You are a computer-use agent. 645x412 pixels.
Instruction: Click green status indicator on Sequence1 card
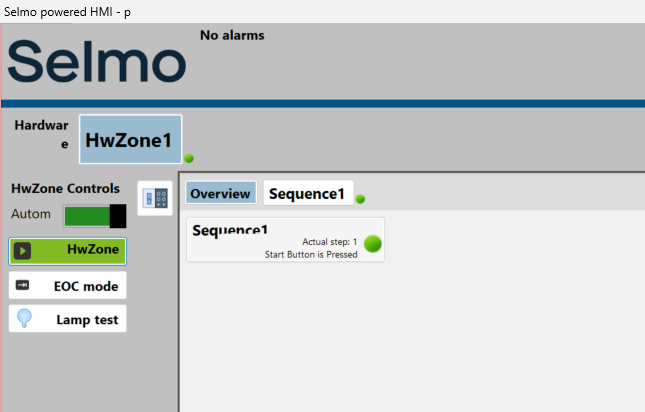[373, 244]
